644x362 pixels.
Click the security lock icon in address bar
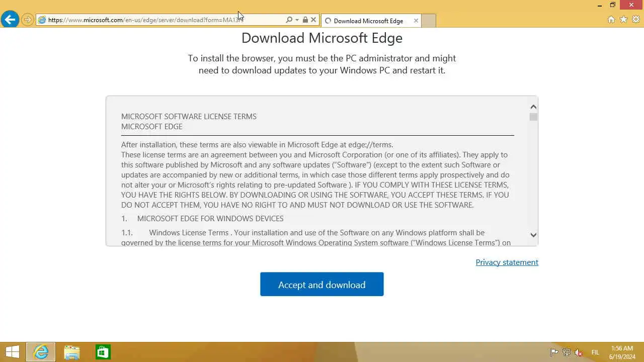pos(305,20)
